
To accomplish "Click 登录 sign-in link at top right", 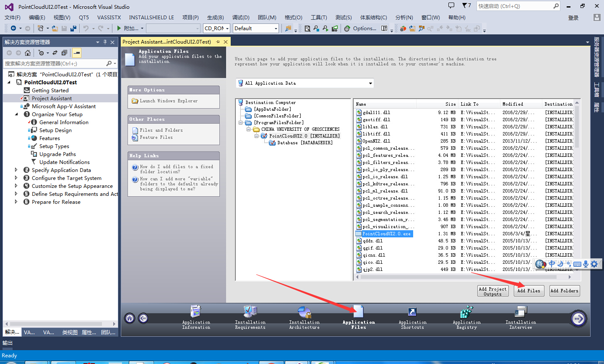I will tap(573, 18).
